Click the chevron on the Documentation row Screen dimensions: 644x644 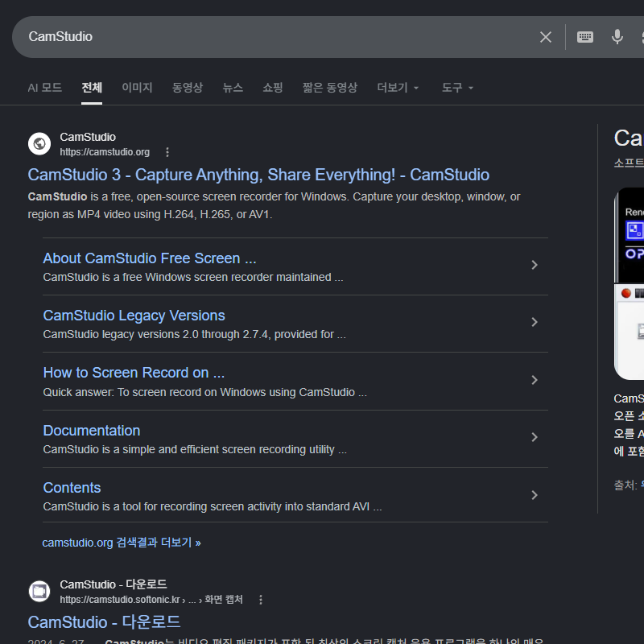coord(535,437)
